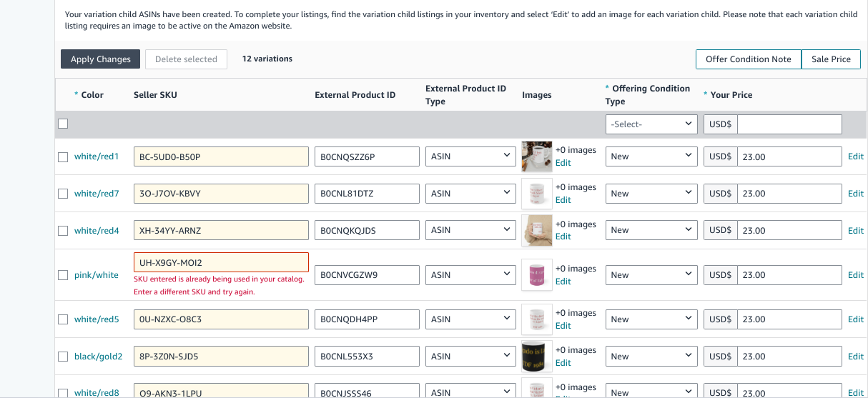Check the white/red1 row checkbox
The image size is (868, 398).
click(x=63, y=156)
